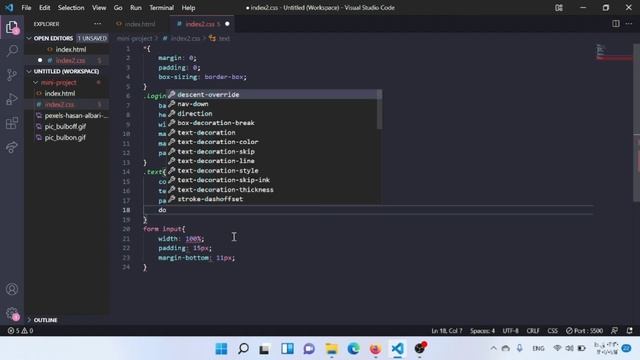Choose direction suggestion
Viewport: 640px width, 360px height.
click(271, 113)
